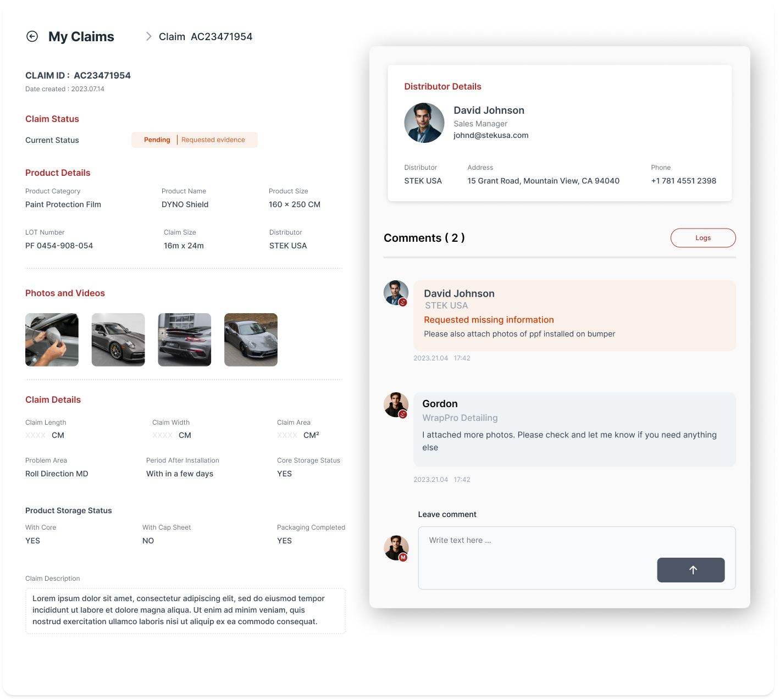Click the Claim Description text box
The height and width of the screenshot is (700, 780).
point(185,610)
